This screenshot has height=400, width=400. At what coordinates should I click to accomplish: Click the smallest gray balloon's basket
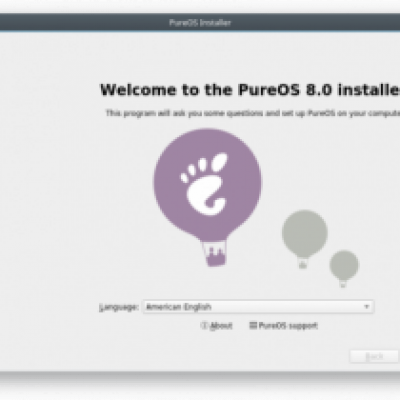343,284
